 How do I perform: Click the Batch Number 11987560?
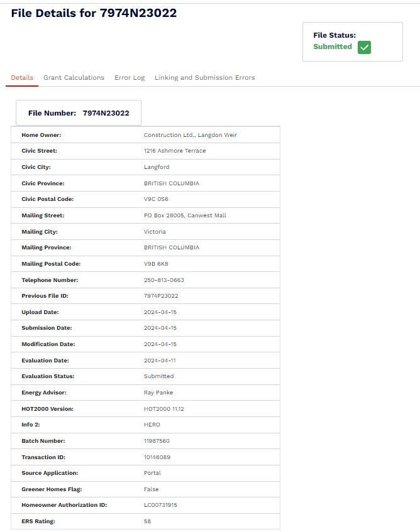157,441
